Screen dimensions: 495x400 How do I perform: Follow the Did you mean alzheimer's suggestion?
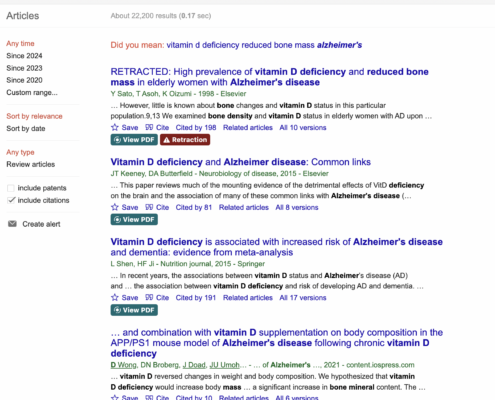click(x=264, y=45)
